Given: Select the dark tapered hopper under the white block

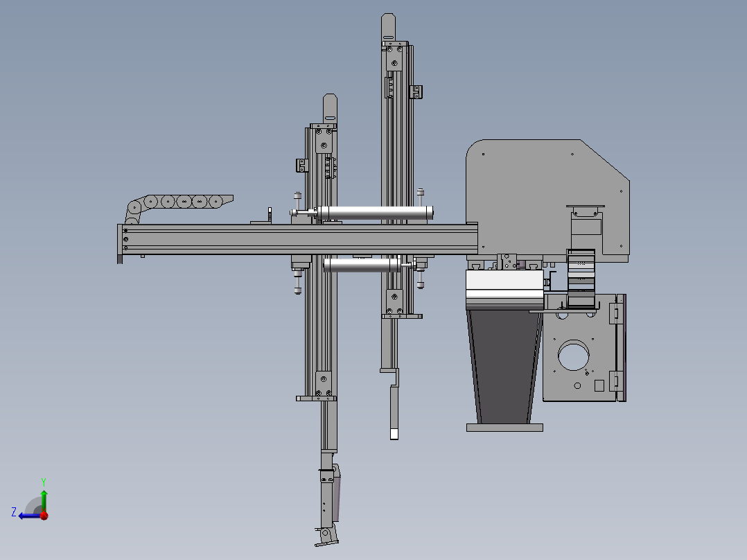Looking at the screenshot, I should tap(504, 367).
